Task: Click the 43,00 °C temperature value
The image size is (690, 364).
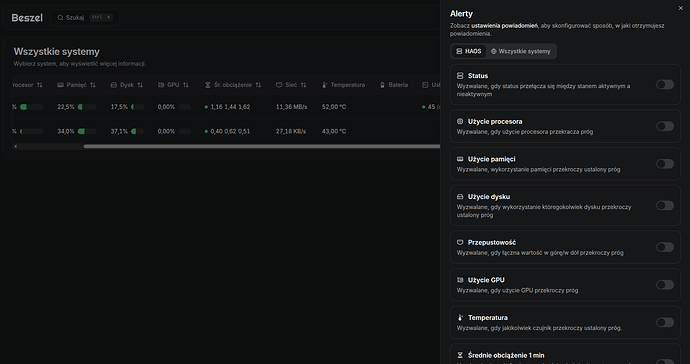Action: point(334,131)
